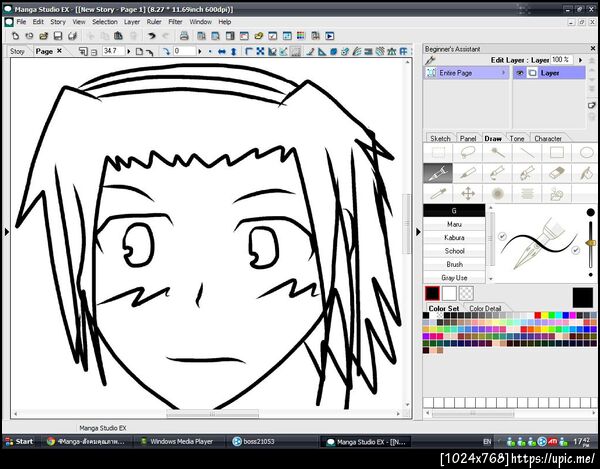
Task: Hide the layer using eye icon
Action: (520, 73)
